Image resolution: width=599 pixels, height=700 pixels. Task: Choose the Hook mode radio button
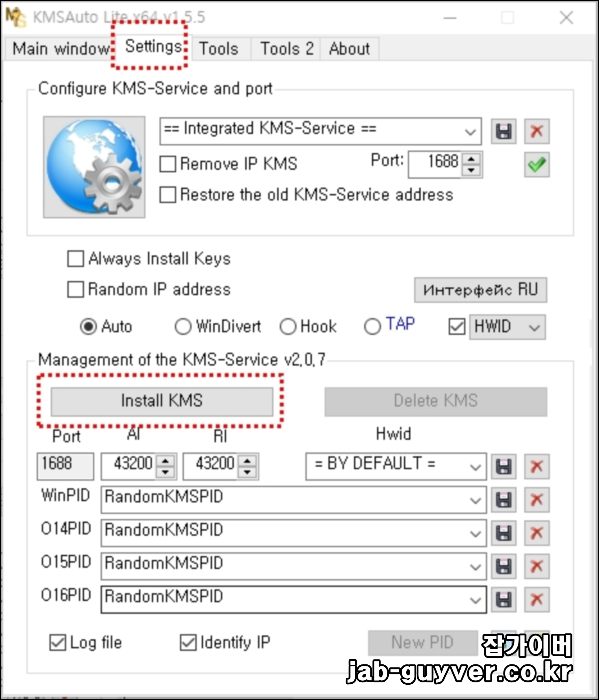tap(288, 327)
